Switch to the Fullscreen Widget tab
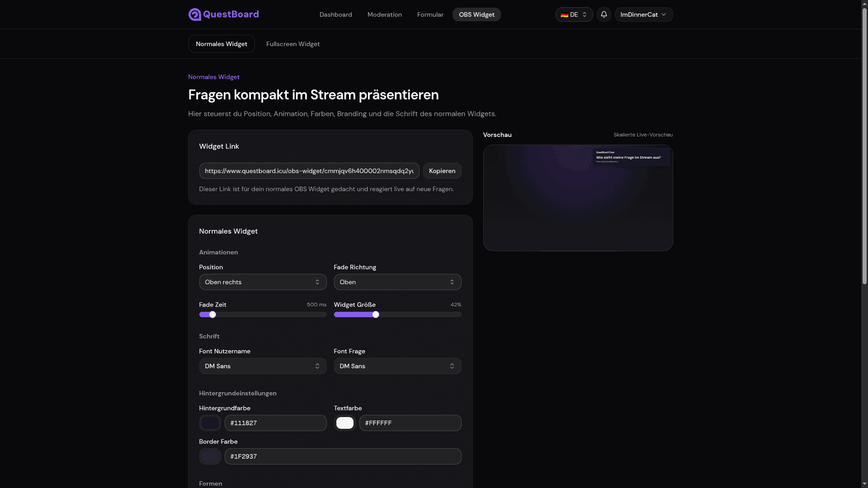The height and width of the screenshot is (488, 868). 293,44
